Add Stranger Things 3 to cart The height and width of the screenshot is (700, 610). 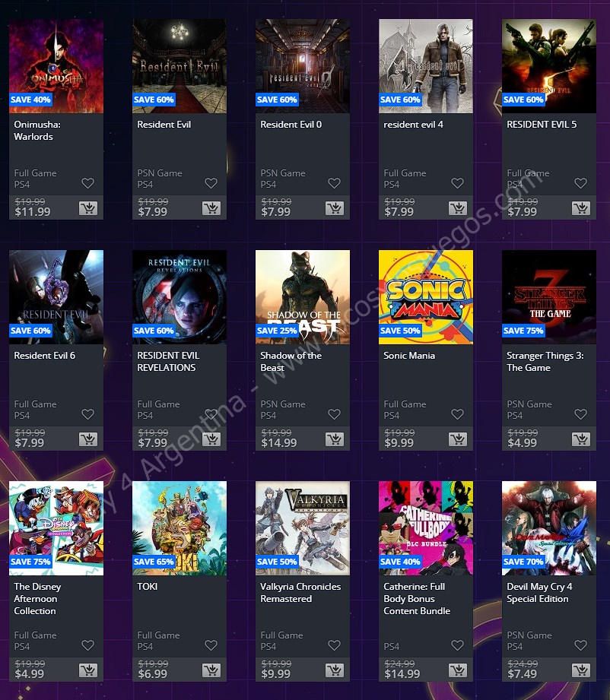581,439
